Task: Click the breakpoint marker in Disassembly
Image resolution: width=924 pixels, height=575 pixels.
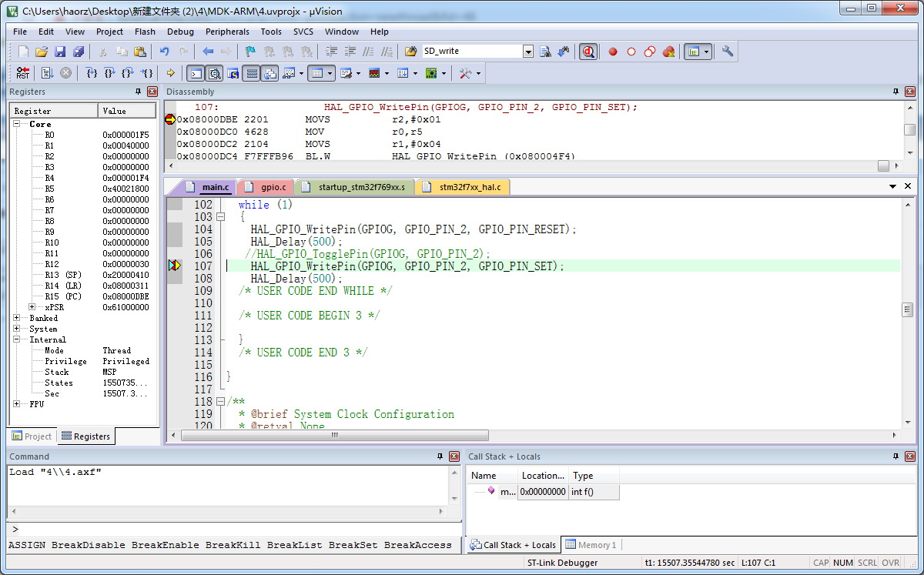Action: (x=170, y=119)
